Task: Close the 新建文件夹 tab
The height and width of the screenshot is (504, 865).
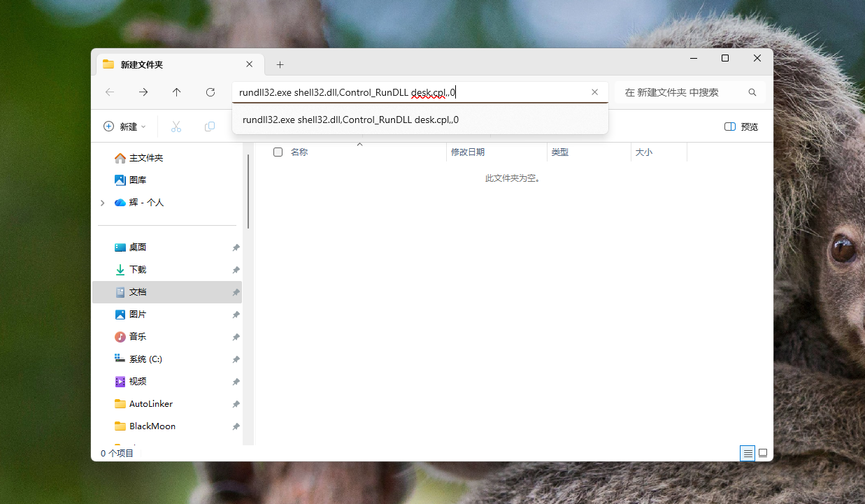Action: 249,64
